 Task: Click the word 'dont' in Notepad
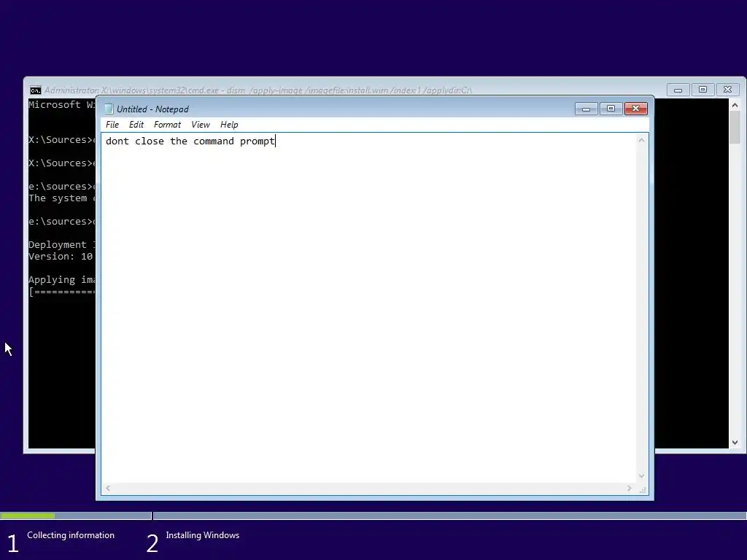(117, 141)
